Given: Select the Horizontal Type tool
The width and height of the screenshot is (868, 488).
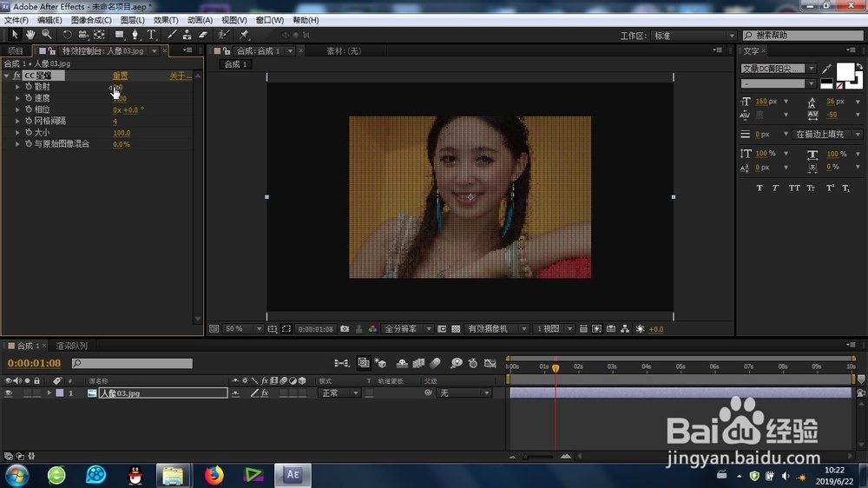Looking at the screenshot, I should tap(151, 35).
